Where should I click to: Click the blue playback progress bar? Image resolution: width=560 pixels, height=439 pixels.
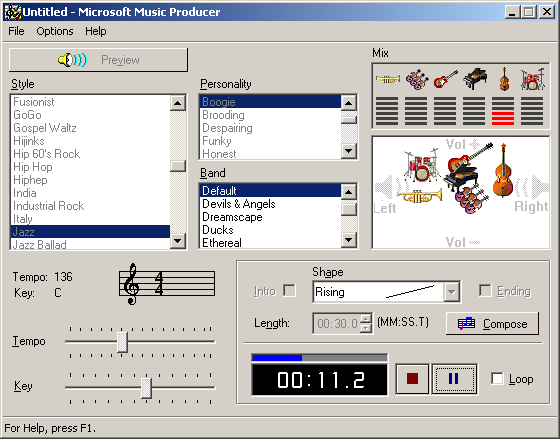click(x=320, y=358)
